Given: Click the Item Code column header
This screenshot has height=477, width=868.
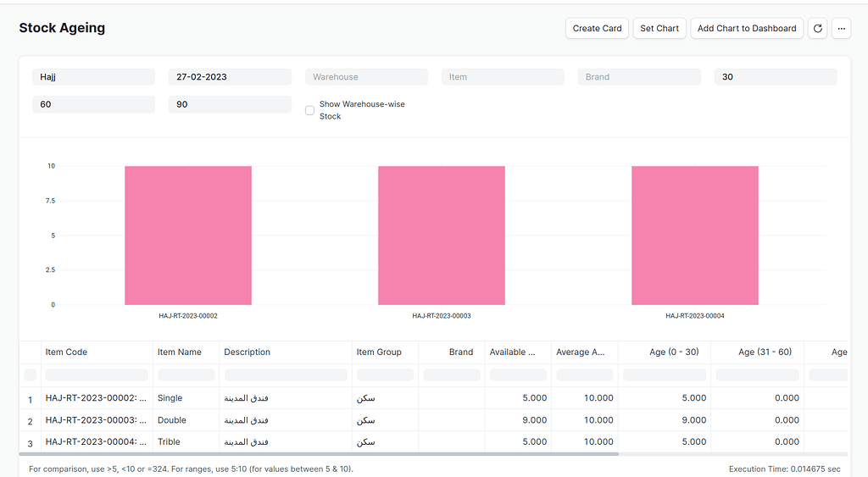Looking at the screenshot, I should (97, 352).
